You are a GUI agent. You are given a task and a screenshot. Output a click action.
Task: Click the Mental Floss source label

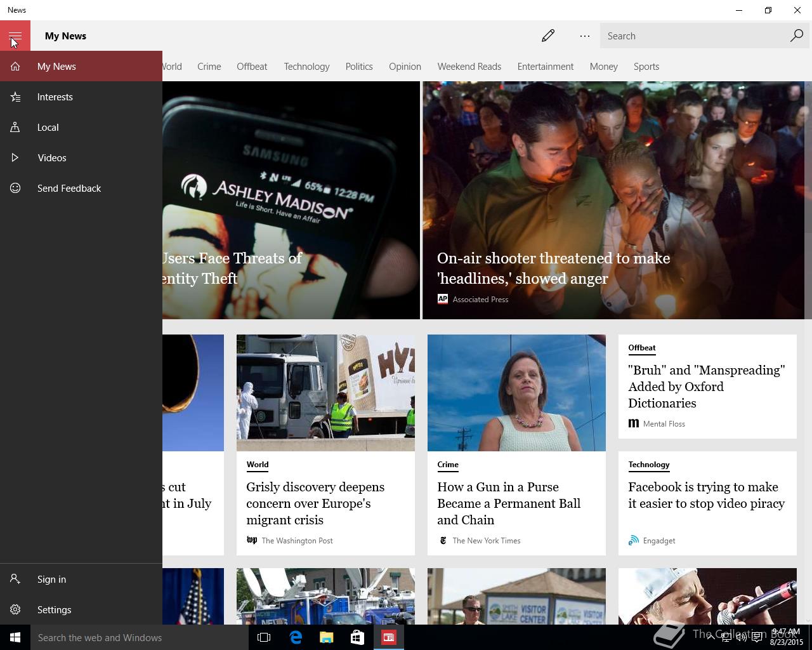(664, 424)
